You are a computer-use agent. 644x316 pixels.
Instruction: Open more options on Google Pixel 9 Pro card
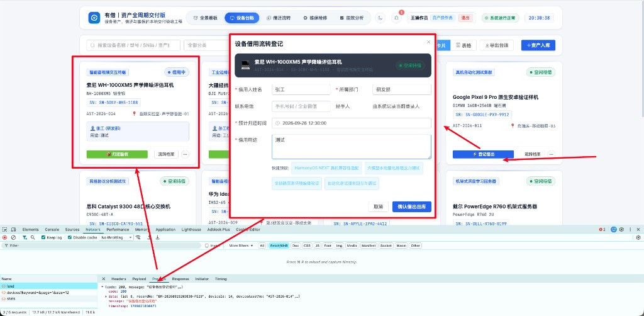click(551, 154)
